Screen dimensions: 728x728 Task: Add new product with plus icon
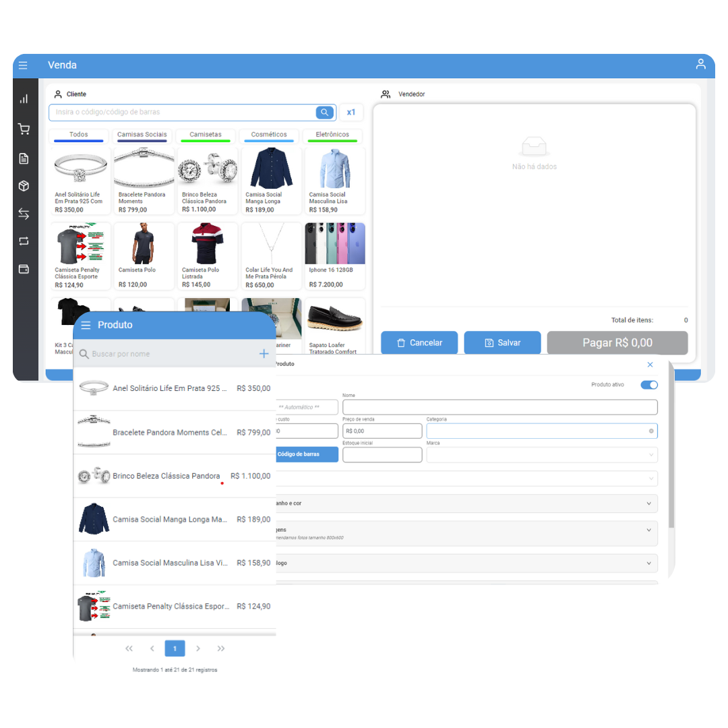[264, 354]
